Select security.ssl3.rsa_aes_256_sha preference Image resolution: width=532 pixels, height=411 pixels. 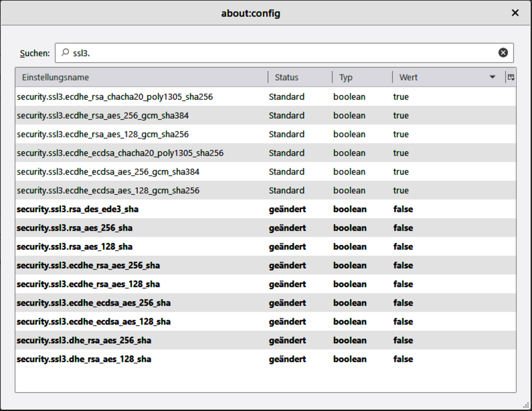coord(266,228)
